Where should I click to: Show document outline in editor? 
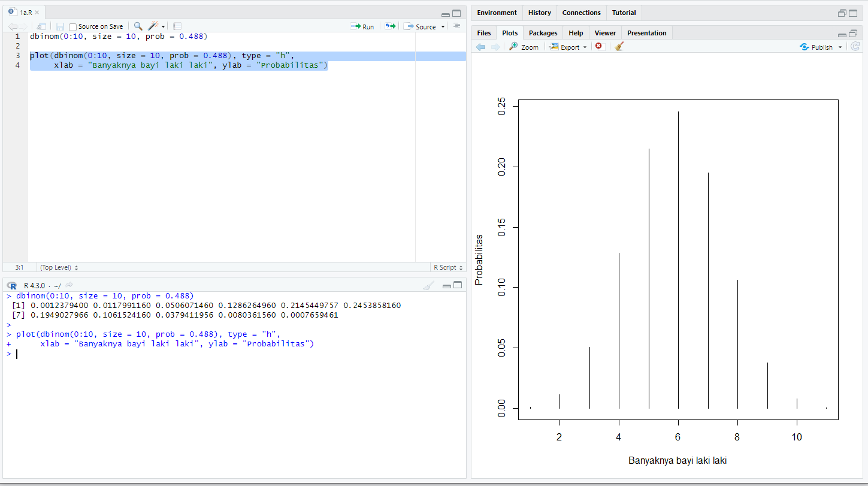pyautogui.click(x=457, y=26)
